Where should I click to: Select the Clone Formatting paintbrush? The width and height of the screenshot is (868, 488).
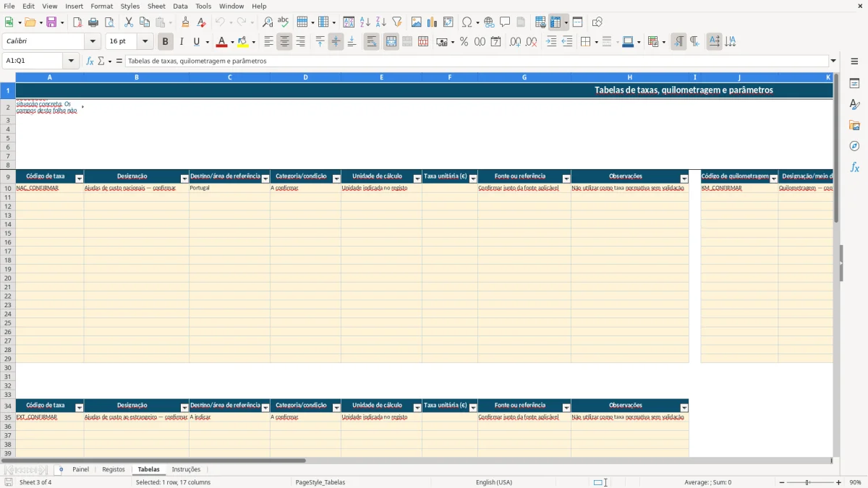[186, 22]
